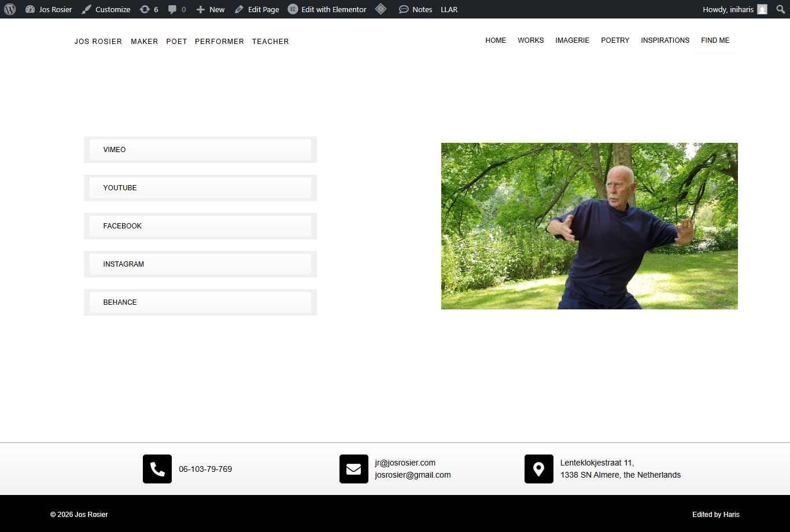The image size is (790, 532).
Task: Click the diamond icon in admin bar
Action: coord(381,9)
